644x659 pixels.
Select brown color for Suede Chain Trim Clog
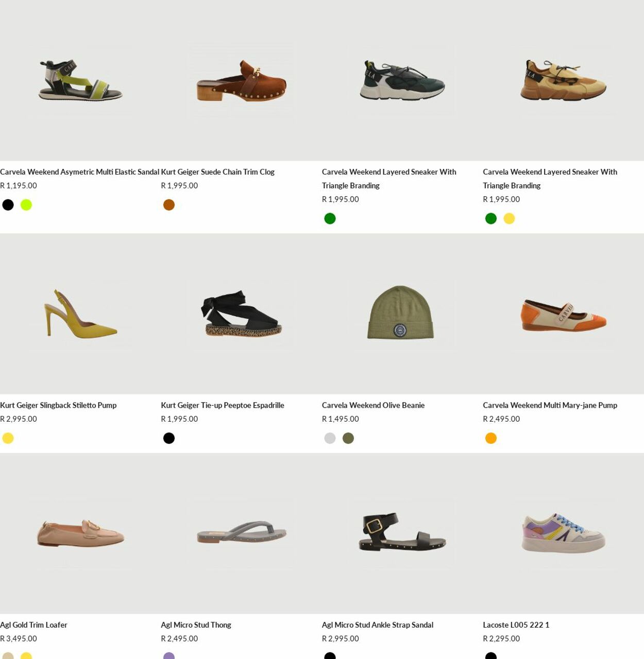(x=169, y=205)
